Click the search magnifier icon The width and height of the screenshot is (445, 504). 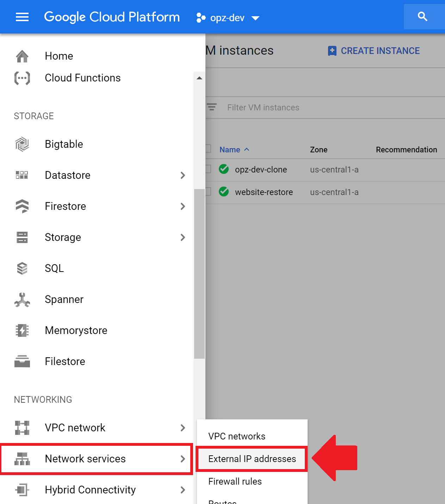point(422,17)
